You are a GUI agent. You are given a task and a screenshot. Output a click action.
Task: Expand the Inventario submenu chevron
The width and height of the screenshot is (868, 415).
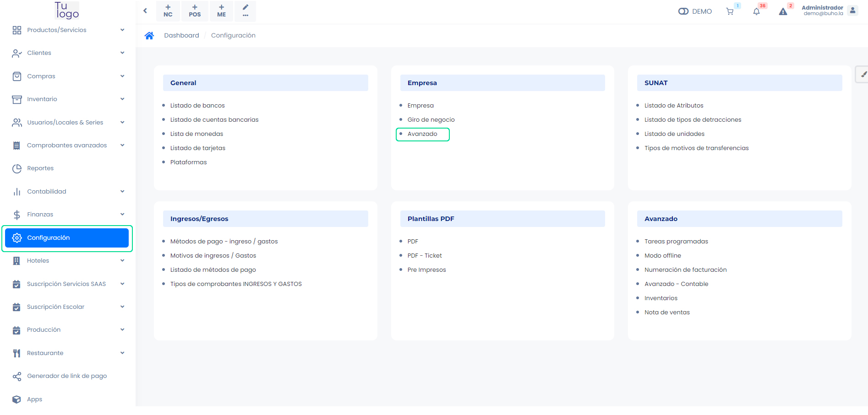coord(122,99)
